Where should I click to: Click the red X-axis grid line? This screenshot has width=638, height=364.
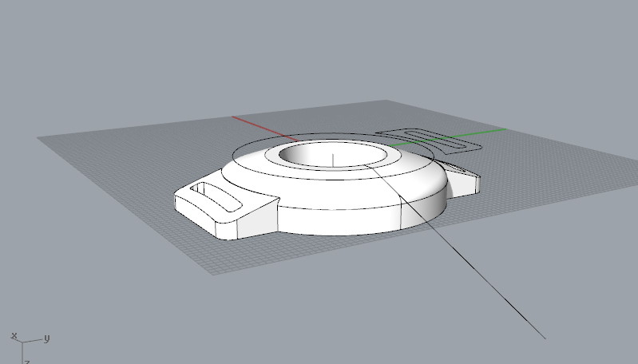pos(265,129)
